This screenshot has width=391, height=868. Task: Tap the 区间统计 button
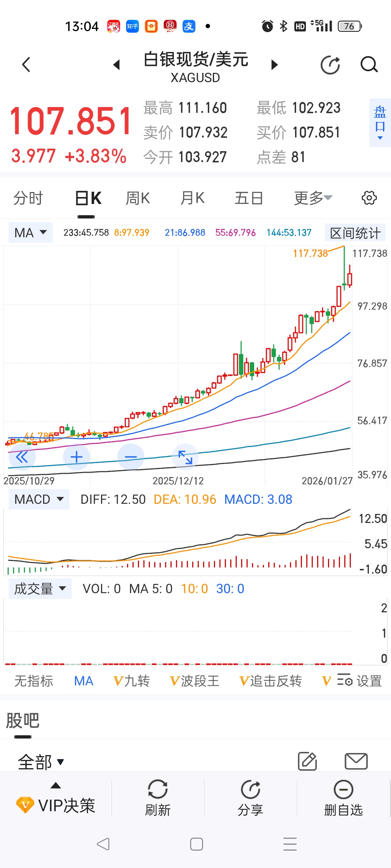[355, 233]
